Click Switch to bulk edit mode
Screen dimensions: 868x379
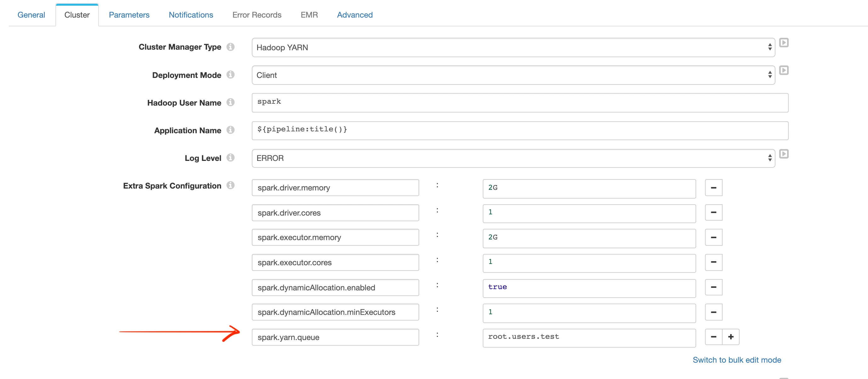click(x=737, y=360)
